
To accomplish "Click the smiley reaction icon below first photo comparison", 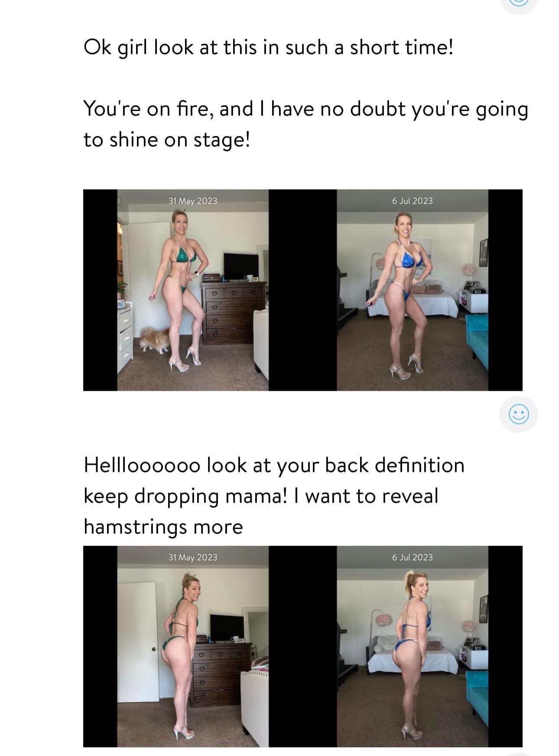I will coord(518,415).
